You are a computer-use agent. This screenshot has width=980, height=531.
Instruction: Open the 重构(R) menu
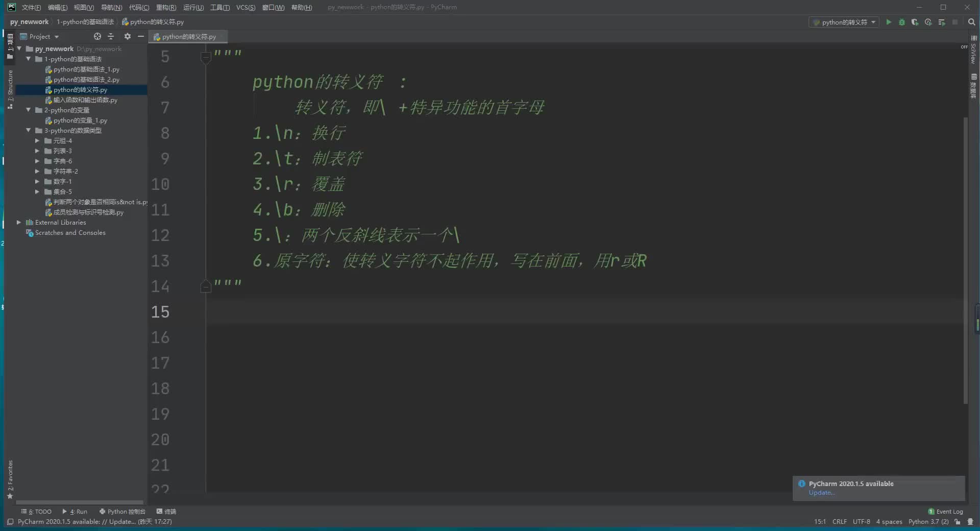[166, 7]
